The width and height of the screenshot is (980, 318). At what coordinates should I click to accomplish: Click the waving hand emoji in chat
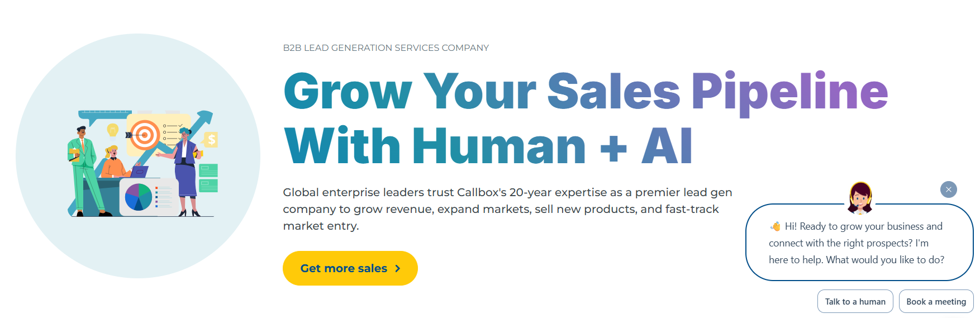[776, 226]
